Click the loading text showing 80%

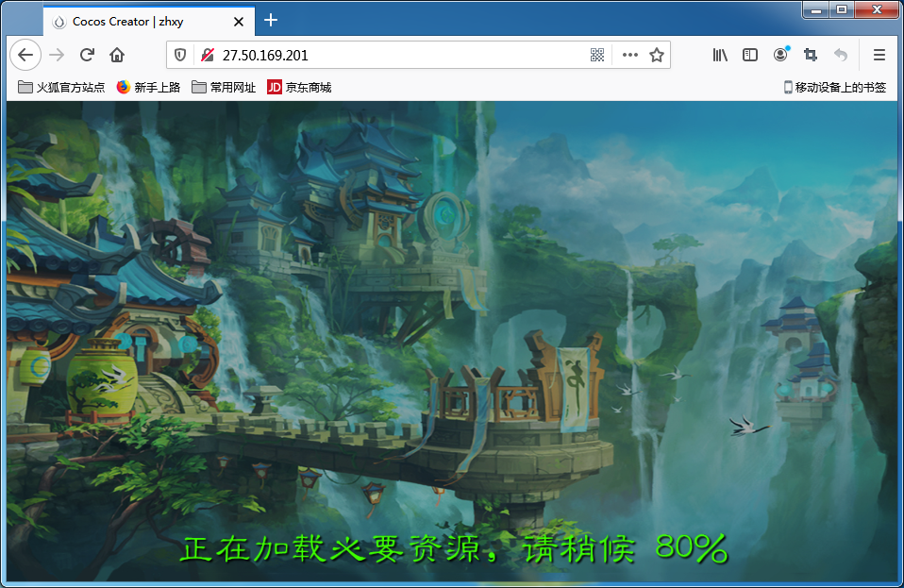(454, 548)
